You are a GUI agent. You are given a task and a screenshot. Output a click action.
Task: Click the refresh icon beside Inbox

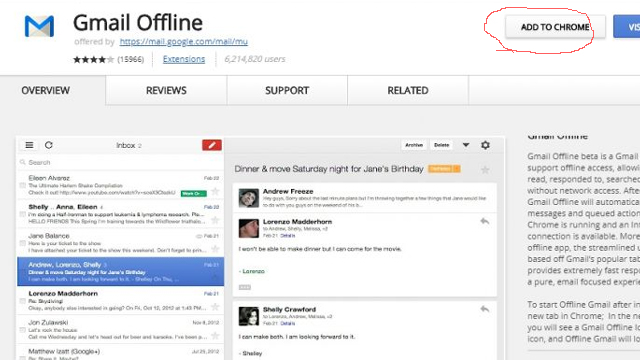(x=49, y=145)
